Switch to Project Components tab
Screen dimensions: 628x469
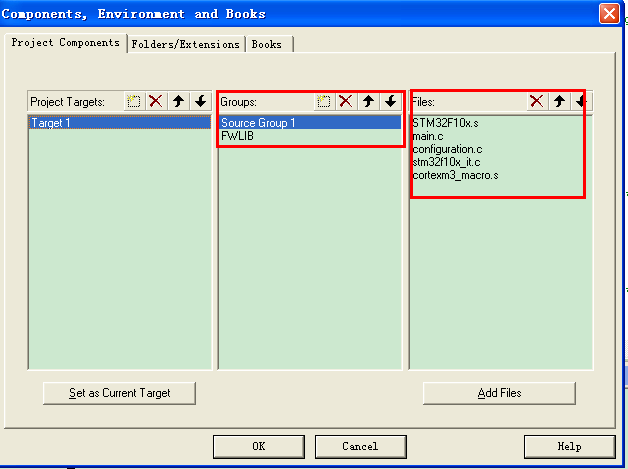coord(65,42)
